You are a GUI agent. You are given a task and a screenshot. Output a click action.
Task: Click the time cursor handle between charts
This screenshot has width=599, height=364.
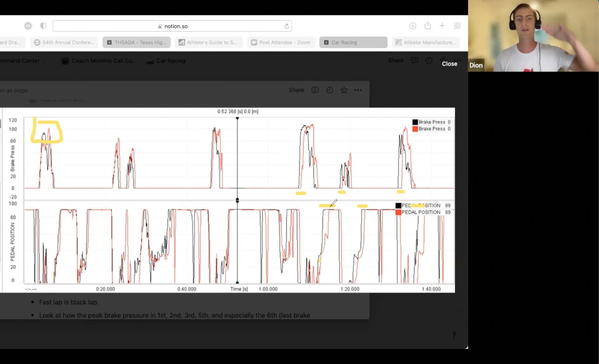tap(237, 200)
